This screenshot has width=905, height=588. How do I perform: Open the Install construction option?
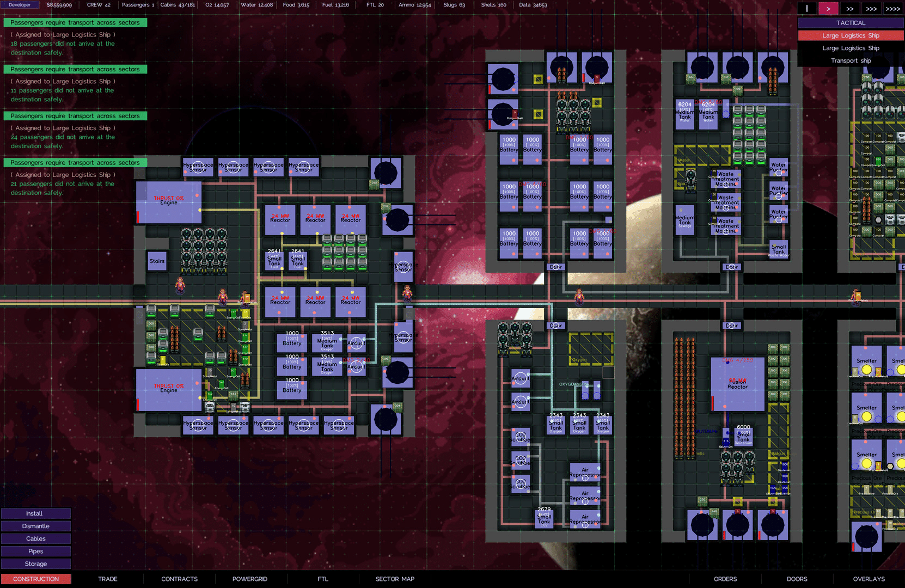(35, 513)
